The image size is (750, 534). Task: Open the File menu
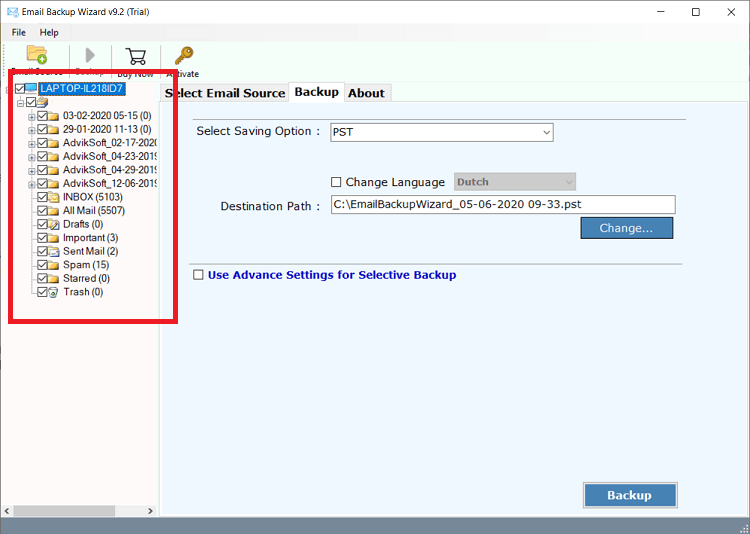(19, 33)
